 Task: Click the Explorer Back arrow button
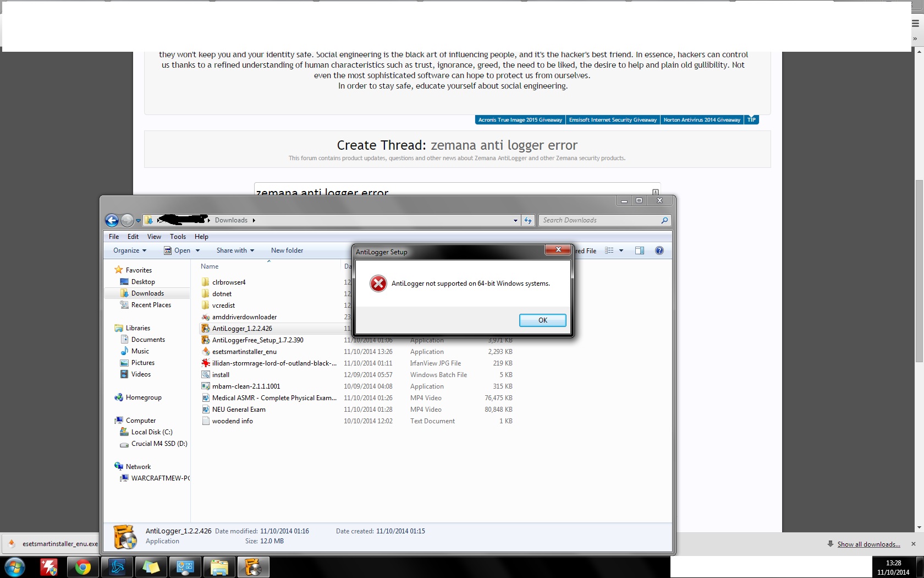(112, 220)
